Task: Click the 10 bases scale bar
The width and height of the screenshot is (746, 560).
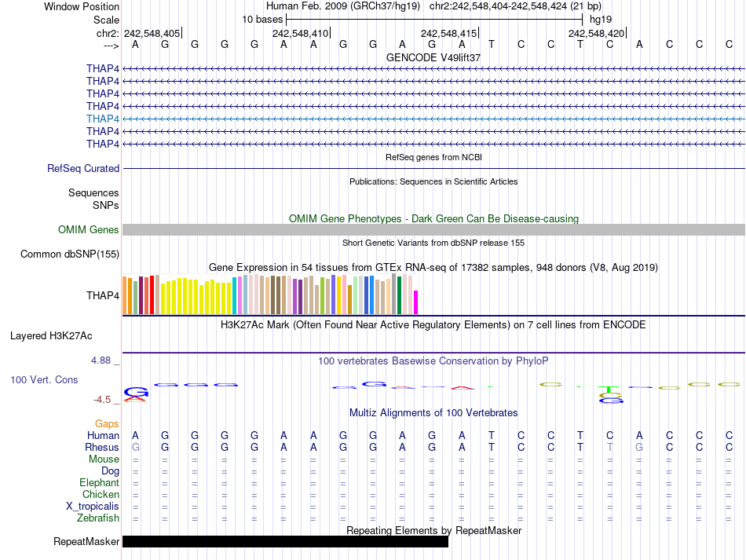Action: point(434,18)
